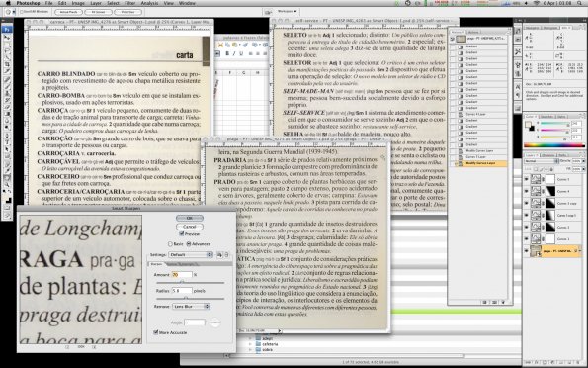Click the Actual Pixels button
The width and height of the screenshot is (588, 368).
pyautogui.click(x=68, y=12)
